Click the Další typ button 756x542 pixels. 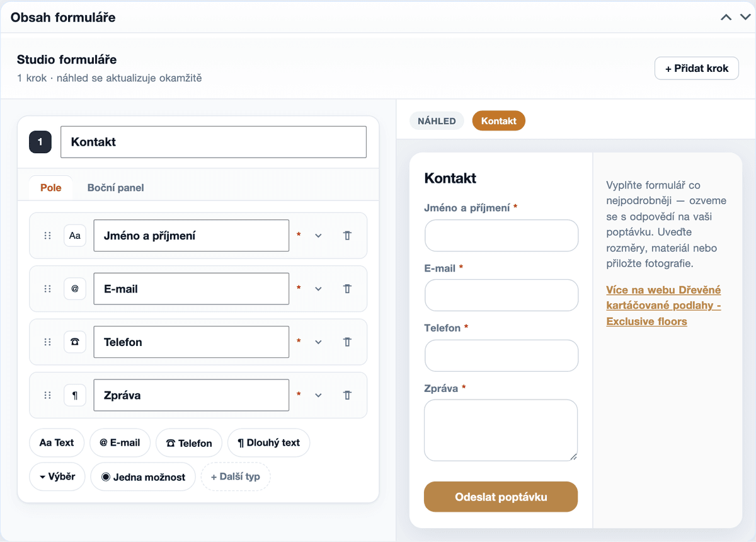pos(236,476)
